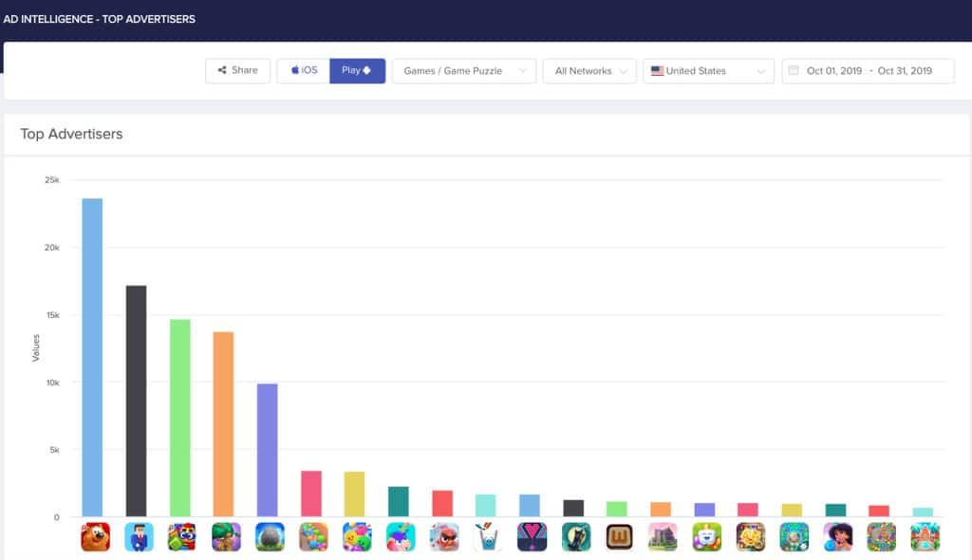This screenshot has height=560, width=972.
Task: Select the golden lion face app icon
Action: (x=751, y=537)
